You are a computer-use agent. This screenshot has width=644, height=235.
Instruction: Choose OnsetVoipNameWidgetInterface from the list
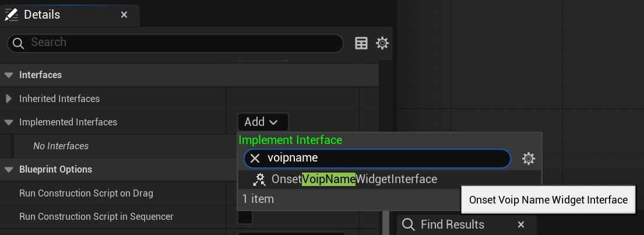pyautogui.click(x=354, y=180)
